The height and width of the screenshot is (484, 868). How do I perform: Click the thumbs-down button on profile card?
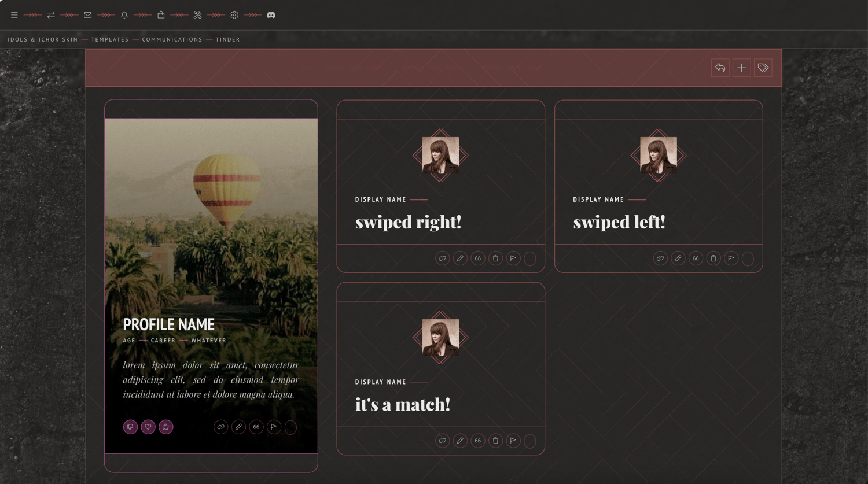(x=130, y=427)
